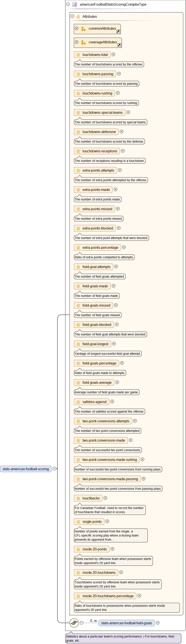Click the coverageAttributes group icon

pos(83,43)
